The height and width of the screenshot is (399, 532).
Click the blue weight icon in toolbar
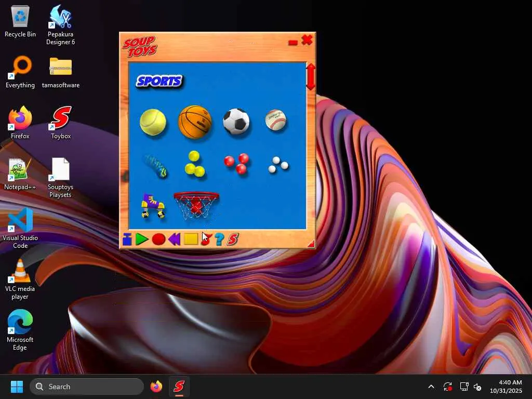(x=127, y=239)
